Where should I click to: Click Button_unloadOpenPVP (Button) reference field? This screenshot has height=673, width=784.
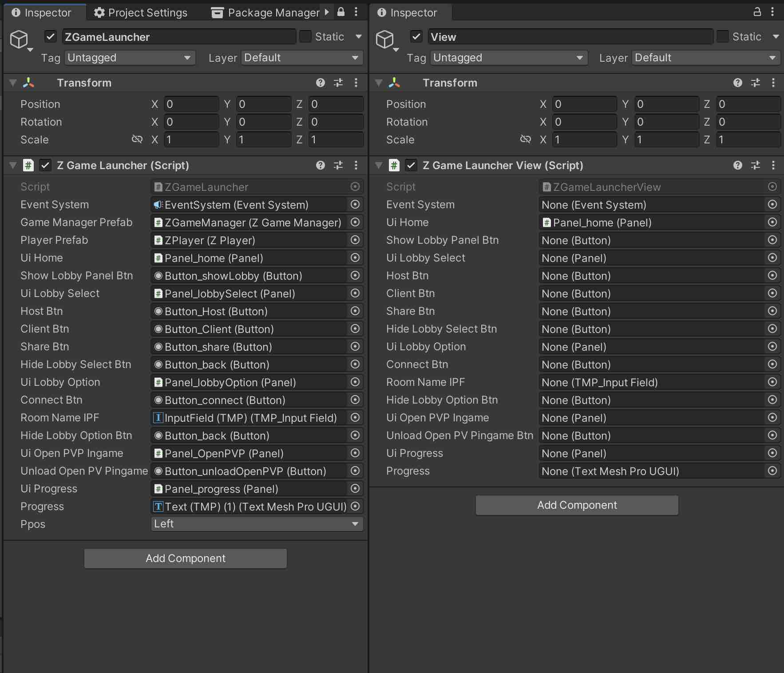tap(249, 471)
